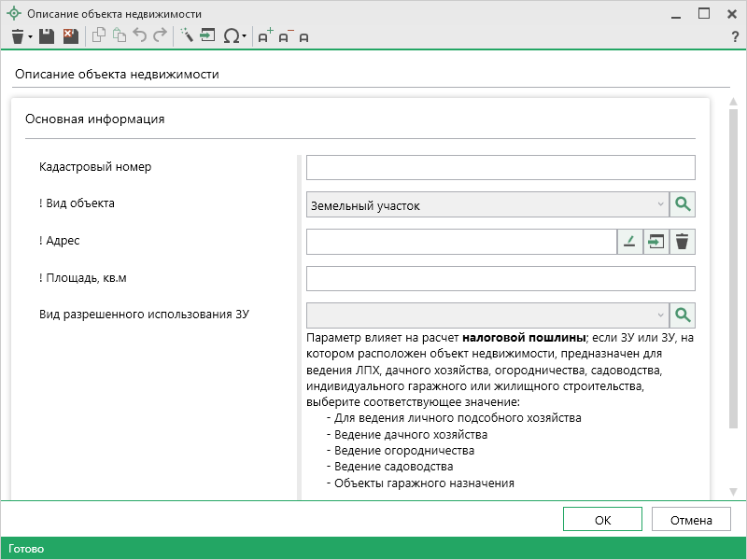Click the trash can icon in toolbar

pos(17,36)
